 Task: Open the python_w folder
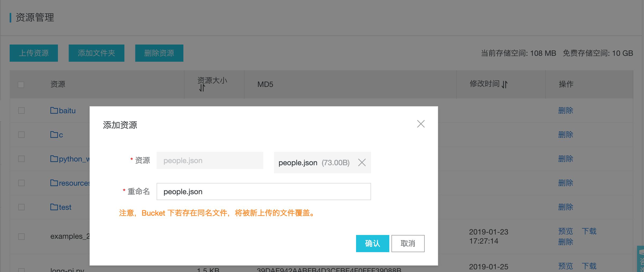click(x=74, y=159)
